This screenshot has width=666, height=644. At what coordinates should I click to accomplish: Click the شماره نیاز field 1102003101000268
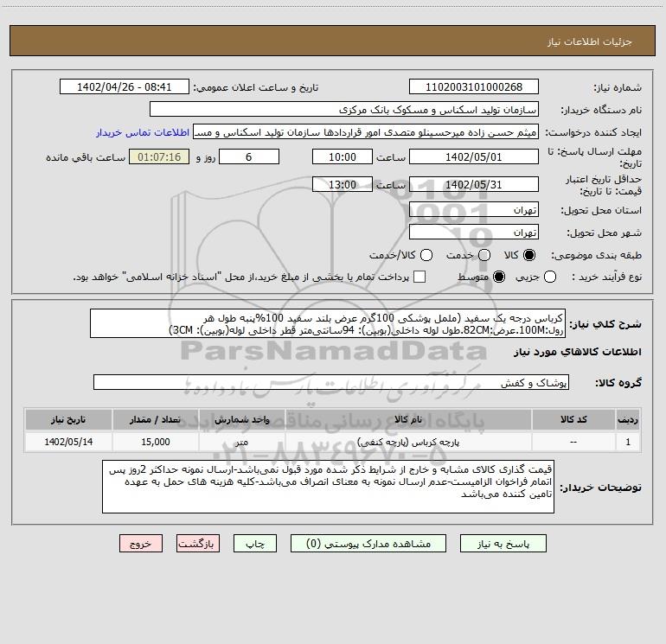[x=474, y=87]
